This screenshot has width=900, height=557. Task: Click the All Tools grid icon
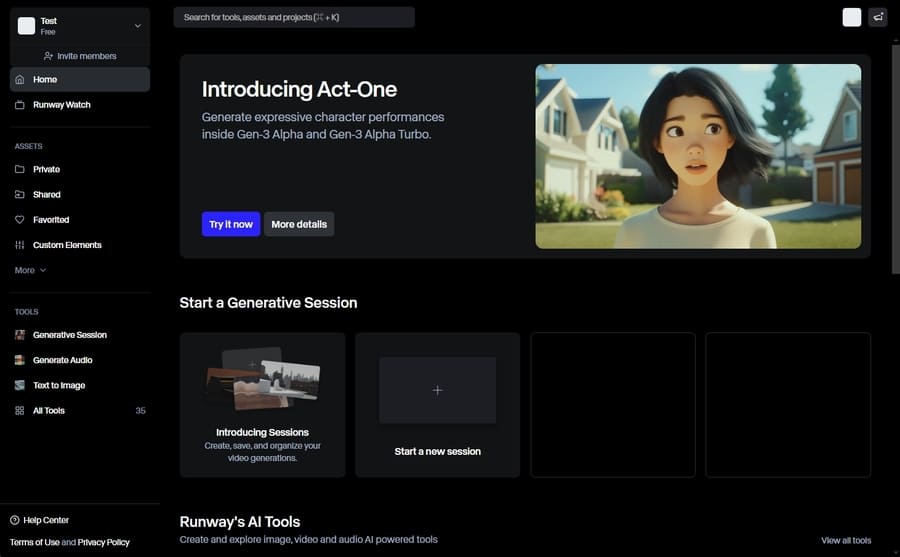tap(20, 411)
